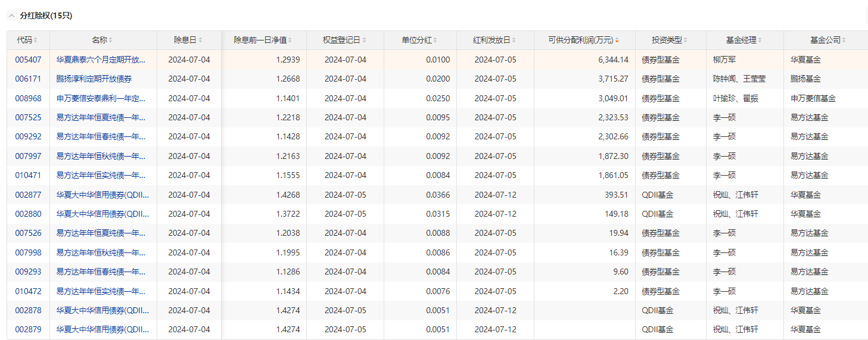The width and height of the screenshot is (868, 340).
Task: Sort by 基金公司 column icon
Action: tap(844, 40)
